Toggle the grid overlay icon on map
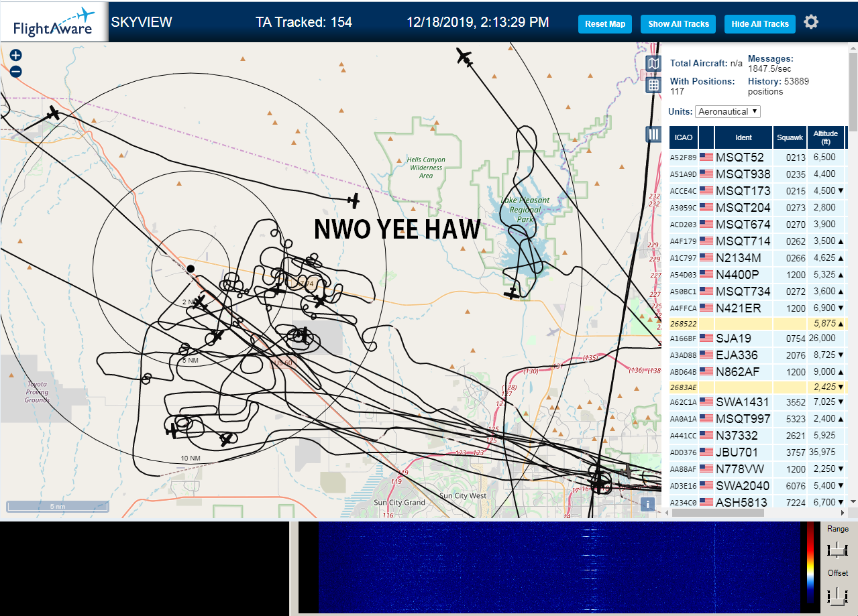 click(653, 85)
